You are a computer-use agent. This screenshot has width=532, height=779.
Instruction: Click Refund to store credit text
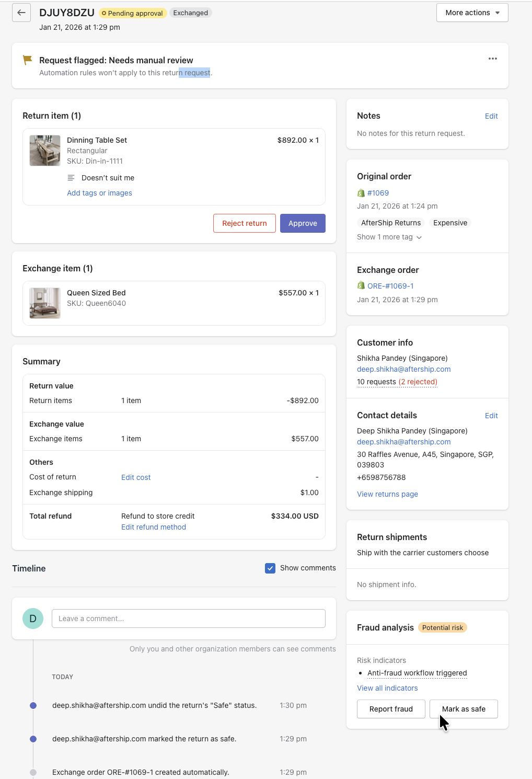click(158, 516)
